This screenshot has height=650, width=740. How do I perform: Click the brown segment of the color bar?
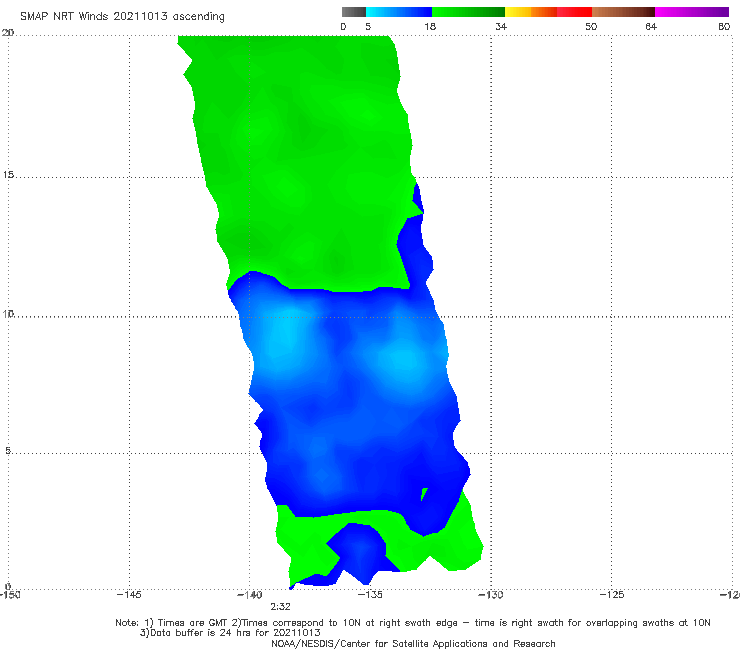[623, 12]
